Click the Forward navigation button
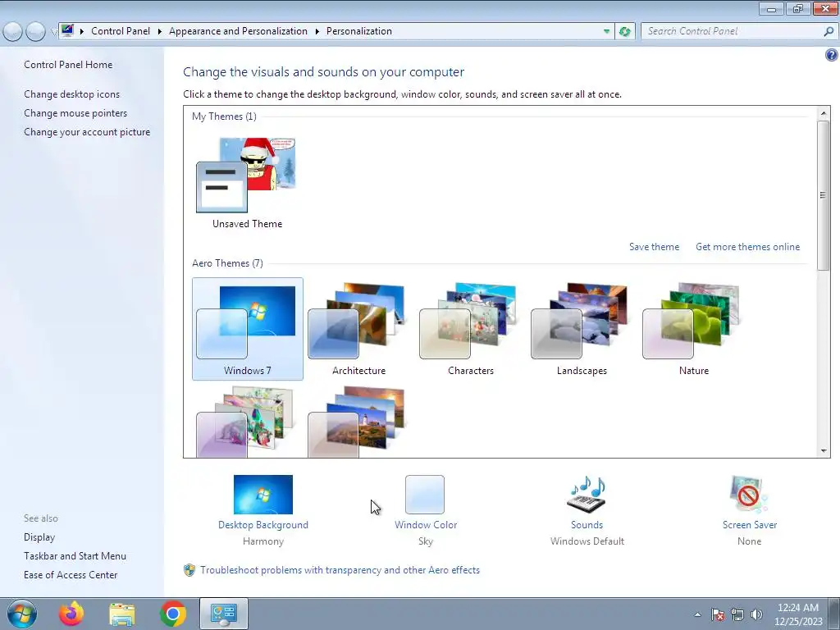 [35, 32]
